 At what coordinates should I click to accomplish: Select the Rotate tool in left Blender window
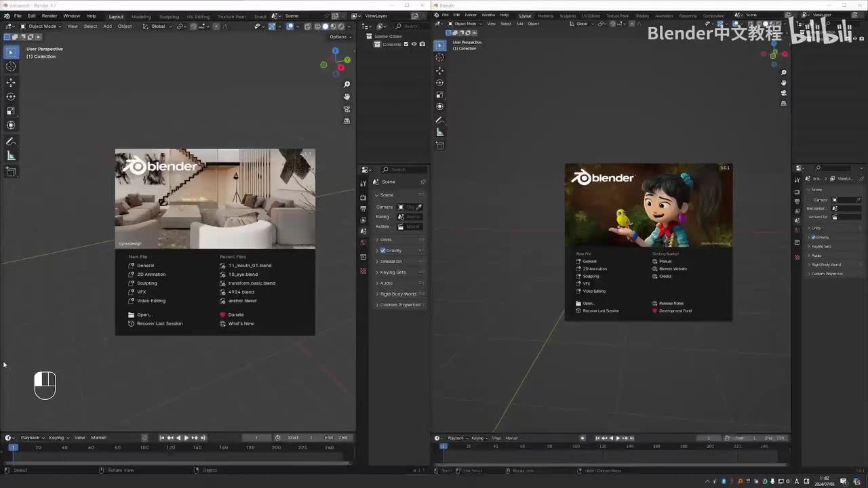pyautogui.click(x=11, y=97)
